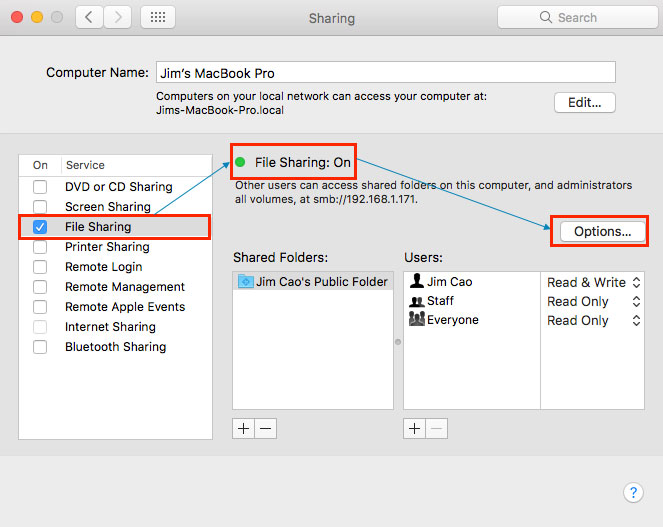Change Everyone's Read Only permission
The width and height of the screenshot is (663, 527).
593,320
